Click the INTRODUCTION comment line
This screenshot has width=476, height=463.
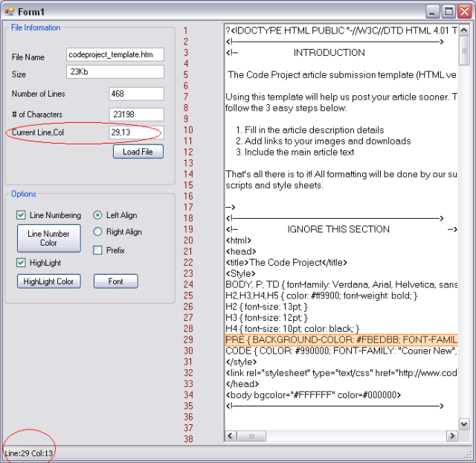click(295, 53)
